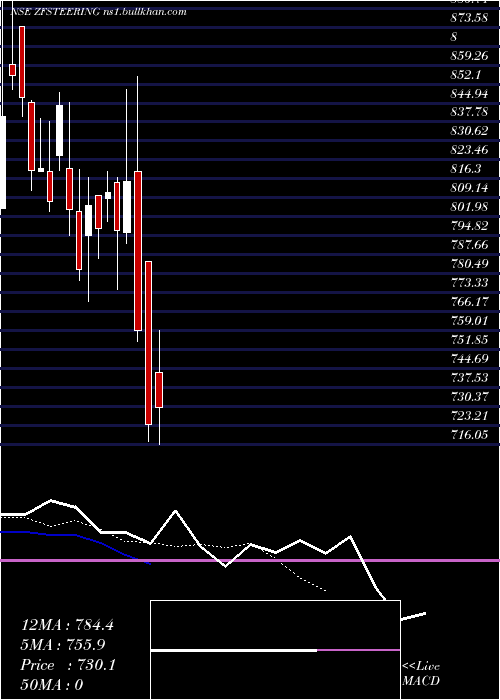Select the 809.14 price level
The width and height of the screenshot is (500, 700).
pos(469,188)
